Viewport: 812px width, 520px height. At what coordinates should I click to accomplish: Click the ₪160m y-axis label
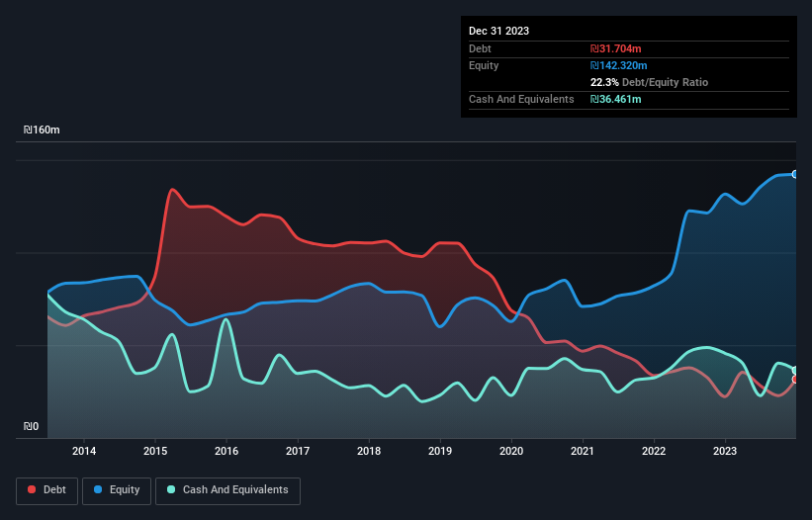(x=42, y=130)
